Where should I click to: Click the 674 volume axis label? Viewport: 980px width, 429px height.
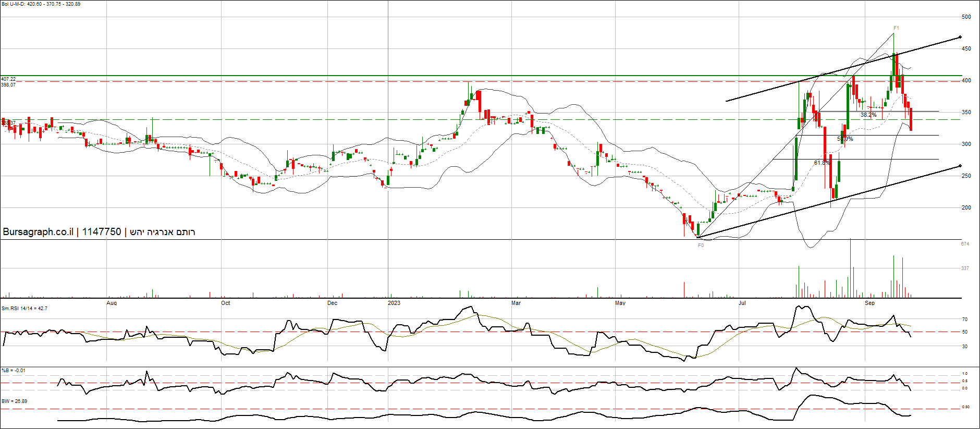pyautogui.click(x=965, y=244)
